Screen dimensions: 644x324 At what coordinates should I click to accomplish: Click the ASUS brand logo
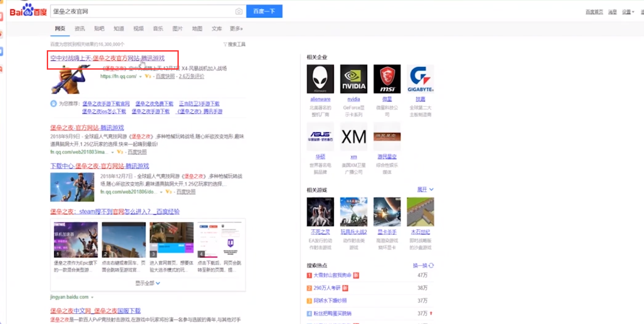pyautogui.click(x=320, y=136)
